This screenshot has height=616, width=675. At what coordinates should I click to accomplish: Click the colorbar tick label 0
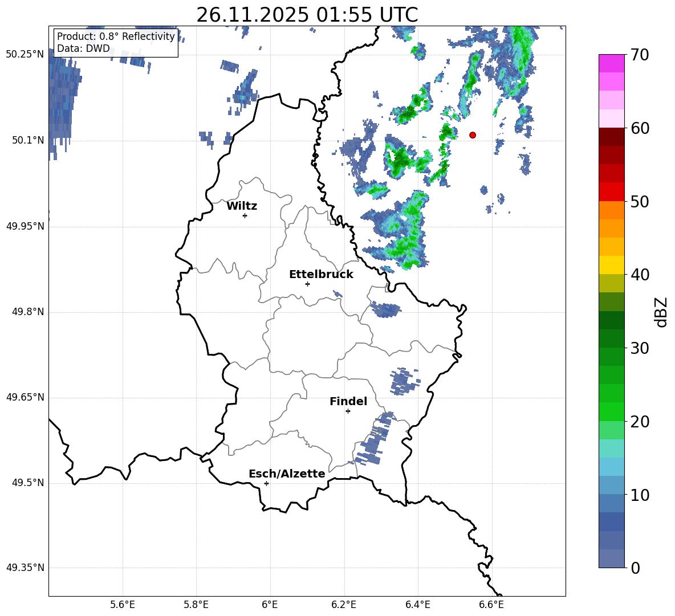click(635, 568)
